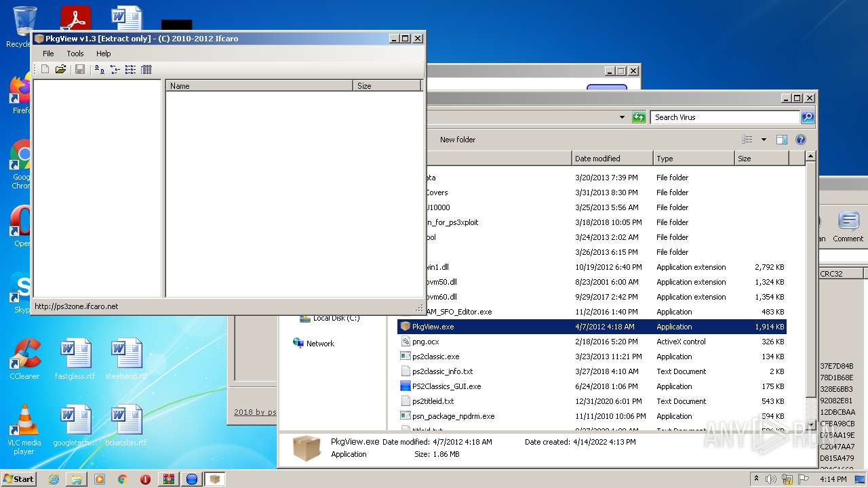Image resolution: width=868 pixels, height=488 pixels.
Task: Open VLC media player desktop shortcut
Action: [24, 430]
